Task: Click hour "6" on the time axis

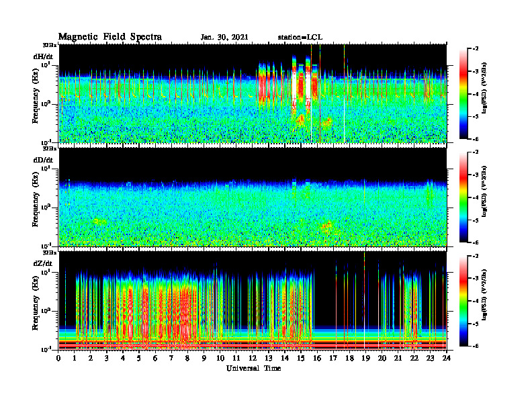Action: (x=155, y=358)
